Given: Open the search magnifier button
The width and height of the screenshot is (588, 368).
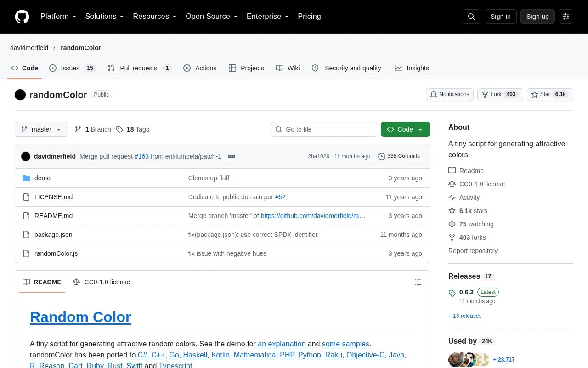Looking at the screenshot, I should 471,17.
